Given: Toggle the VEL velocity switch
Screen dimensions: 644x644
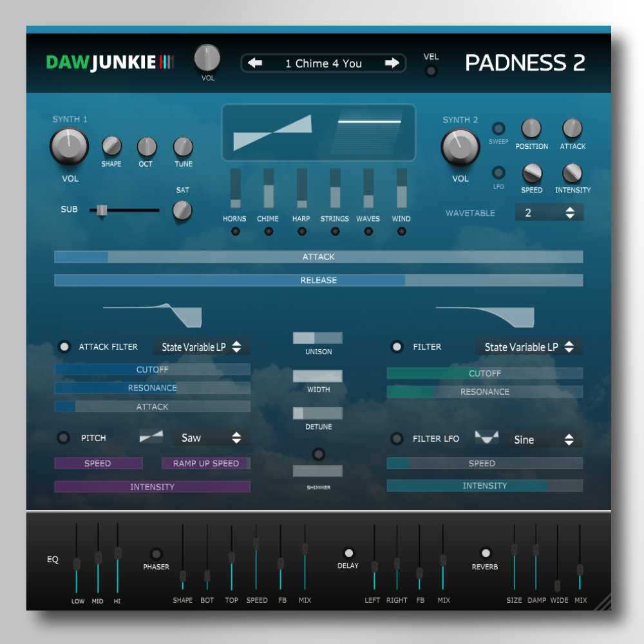Looking at the screenshot, I should pos(431,71).
